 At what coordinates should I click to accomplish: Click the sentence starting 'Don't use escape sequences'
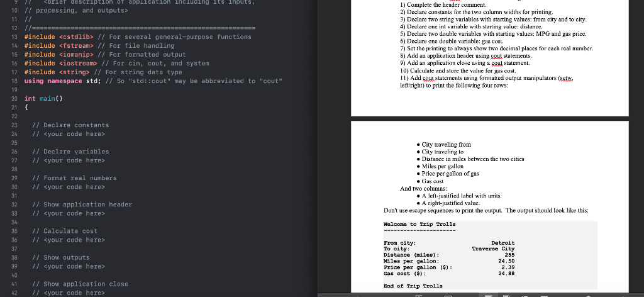click(x=486, y=211)
